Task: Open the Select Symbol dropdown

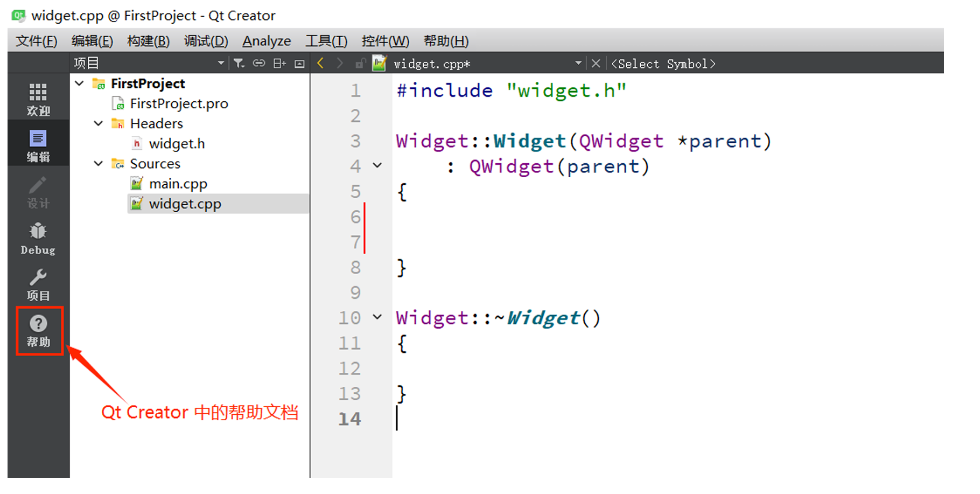Action: click(x=663, y=64)
